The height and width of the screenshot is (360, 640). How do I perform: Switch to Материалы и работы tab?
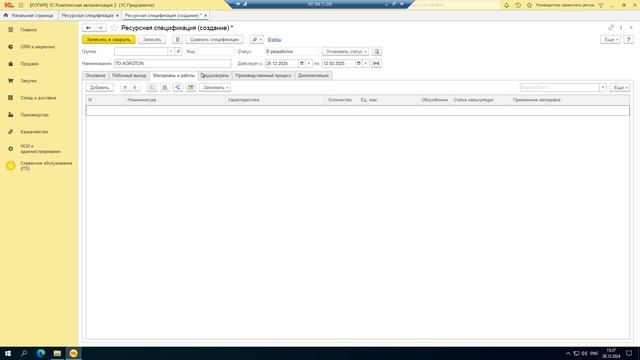point(173,76)
